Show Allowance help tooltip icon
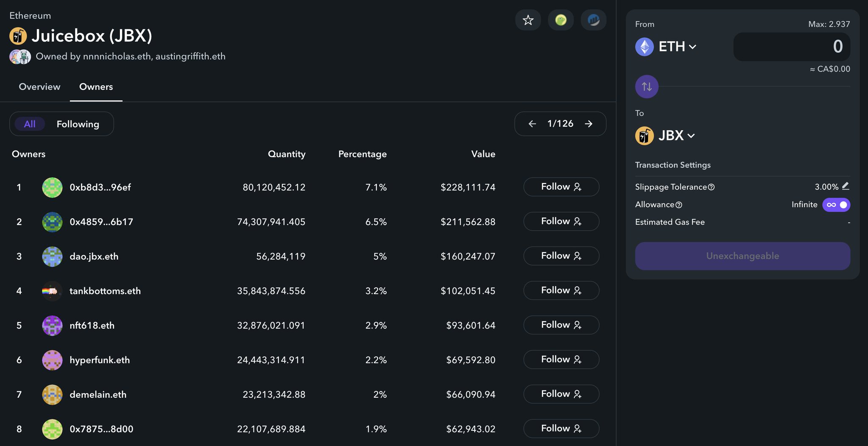 tap(679, 205)
